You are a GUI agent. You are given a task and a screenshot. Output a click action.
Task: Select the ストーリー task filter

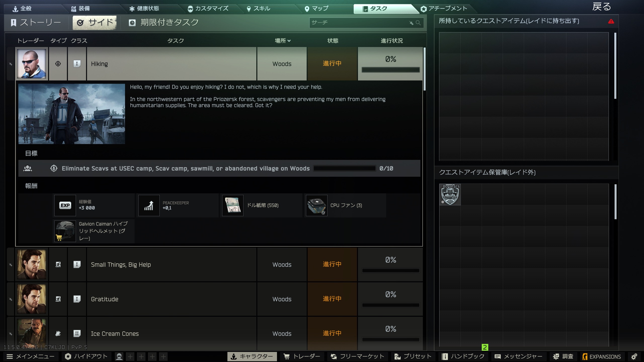click(x=36, y=23)
